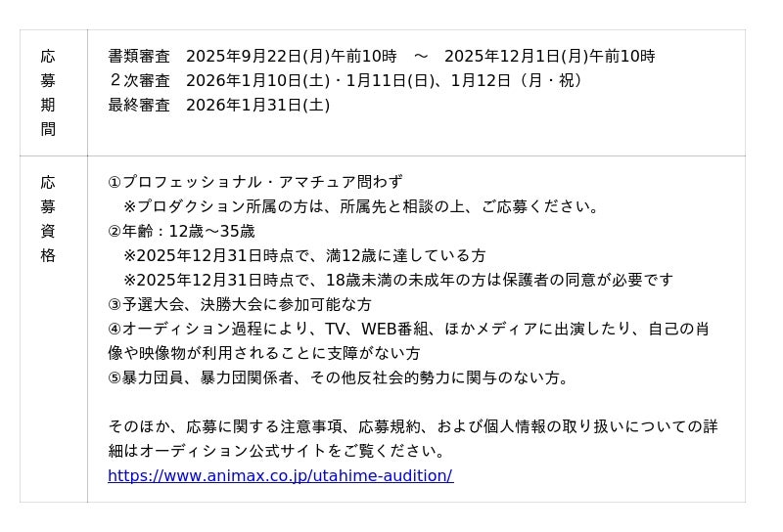Image resolution: width=783 pixels, height=532 pixels.
Task: Click item ④ about TV、WEB番組 appearances
Action: pyautogui.click(x=408, y=329)
